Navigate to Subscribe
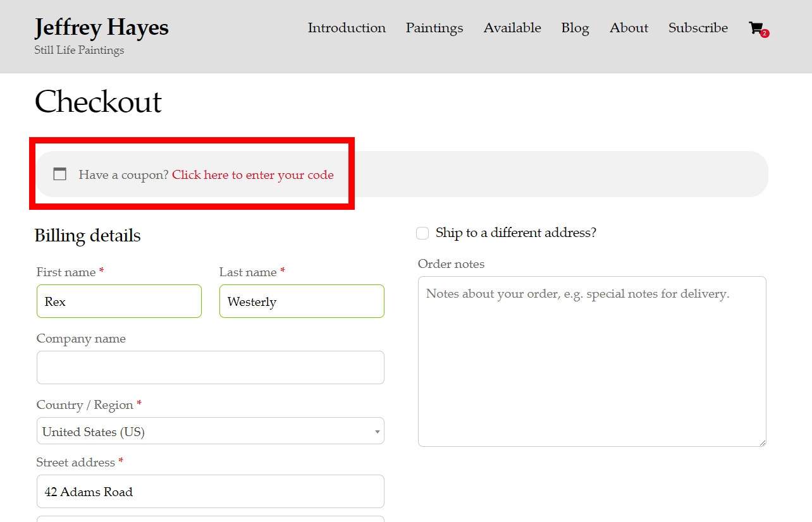The width and height of the screenshot is (812, 522). click(698, 28)
